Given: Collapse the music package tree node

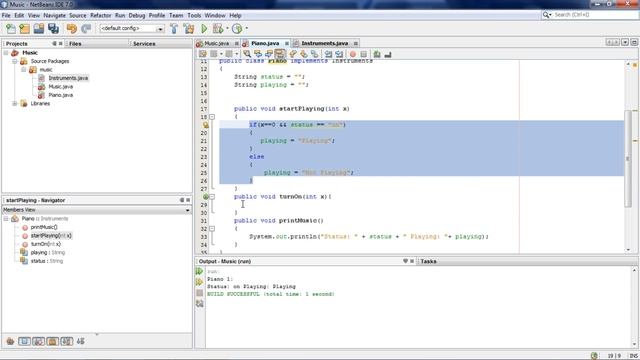Looking at the screenshot, I should (x=24, y=70).
